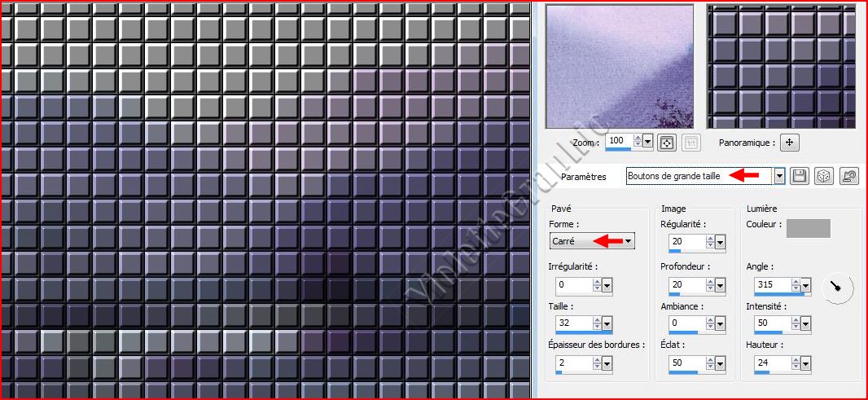Open the Forme dropdown set to Carré
Image resolution: width=868 pixels, height=400 pixels.
[x=628, y=241]
